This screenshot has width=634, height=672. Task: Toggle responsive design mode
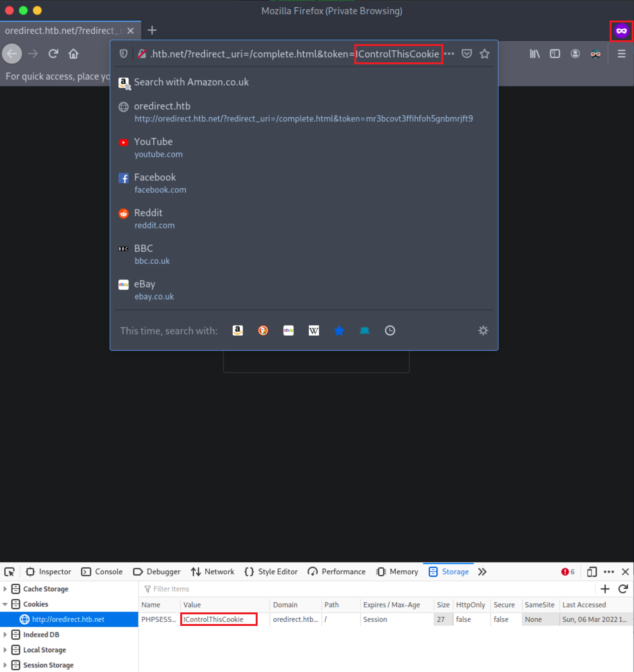point(591,572)
